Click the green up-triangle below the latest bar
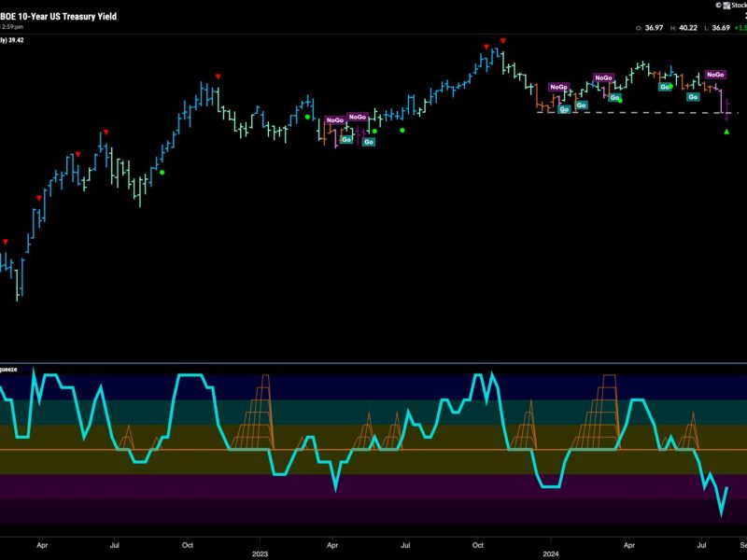 point(726,132)
